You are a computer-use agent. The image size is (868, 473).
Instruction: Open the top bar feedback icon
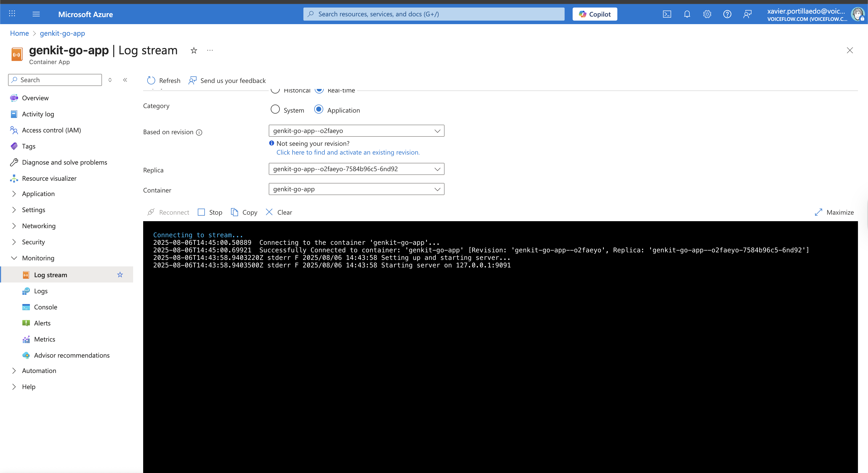coord(747,14)
